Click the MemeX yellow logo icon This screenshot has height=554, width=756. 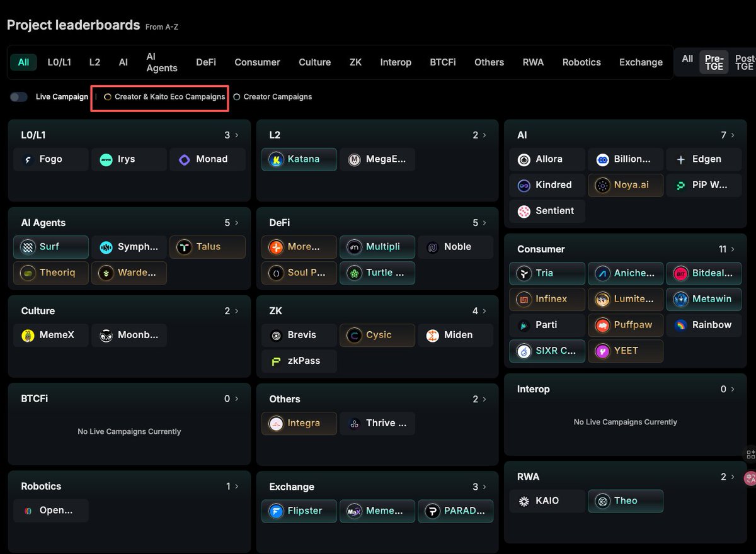[x=28, y=336]
